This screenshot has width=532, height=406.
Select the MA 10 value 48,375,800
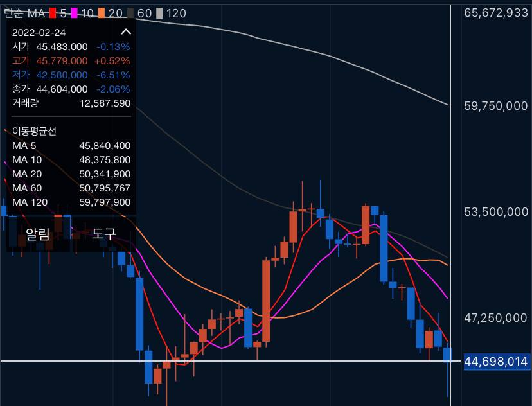point(105,160)
